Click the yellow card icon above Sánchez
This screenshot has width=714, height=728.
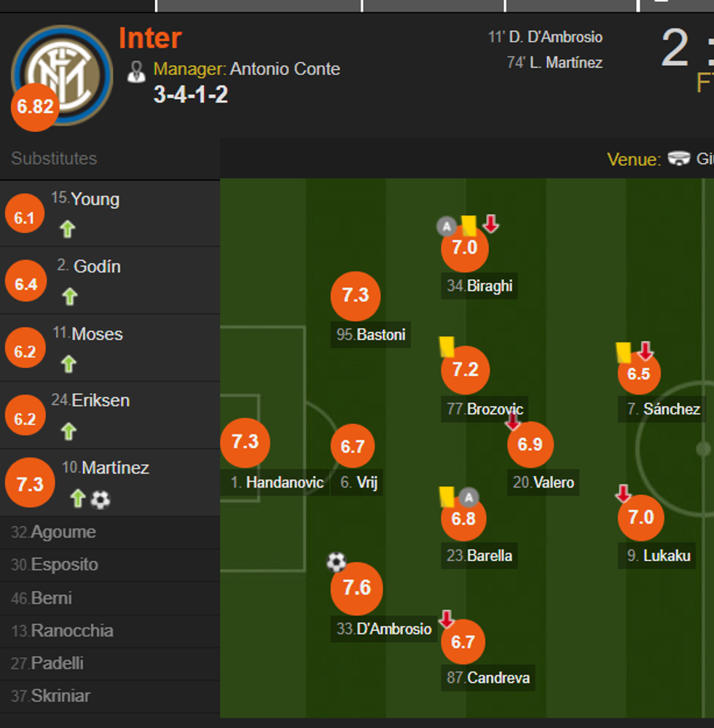624,352
